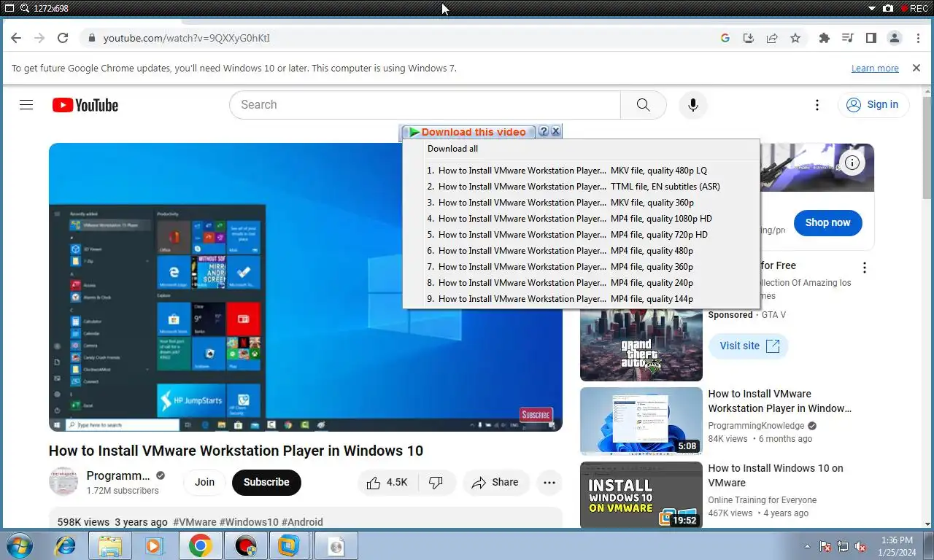
Task: Go to the YouTube home logo
Action: (85, 105)
